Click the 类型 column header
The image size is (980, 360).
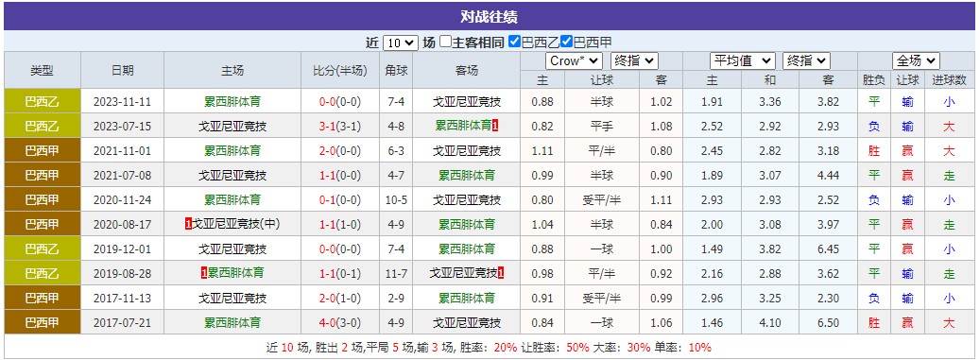click(x=42, y=70)
